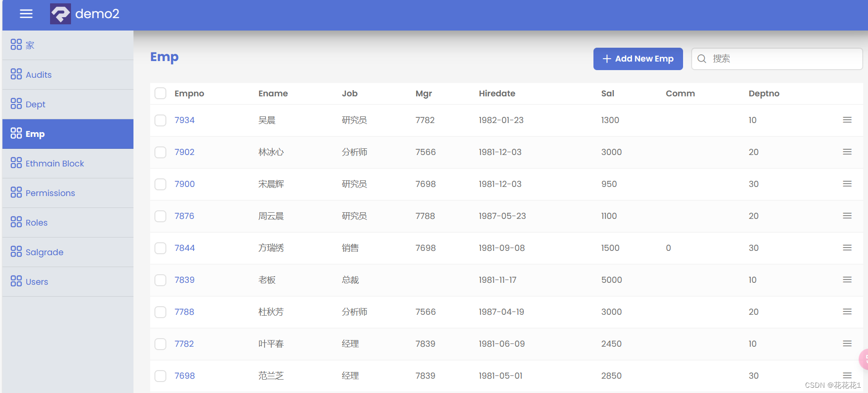Click the grid icon beside Dept
This screenshot has width=868, height=393.
coord(16,103)
